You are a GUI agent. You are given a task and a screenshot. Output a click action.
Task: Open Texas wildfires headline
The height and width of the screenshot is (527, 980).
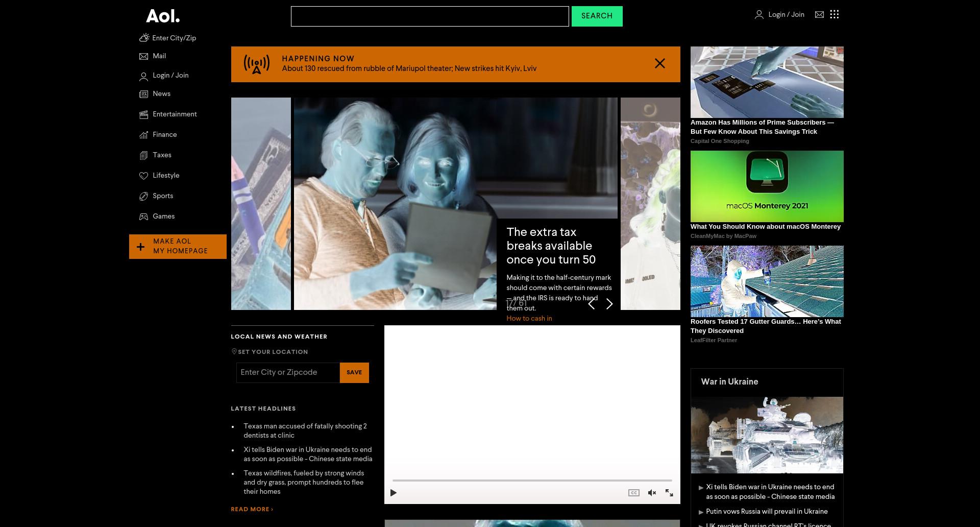[304, 483]
